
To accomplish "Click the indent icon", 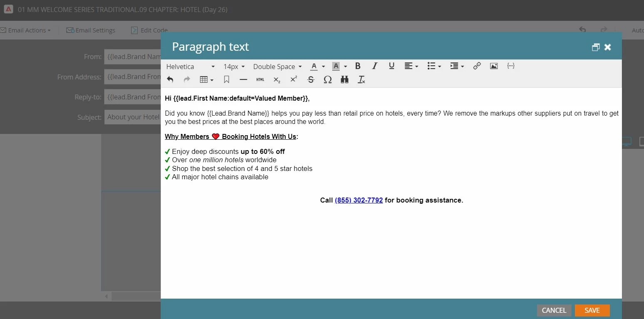I will click(454, 66).
